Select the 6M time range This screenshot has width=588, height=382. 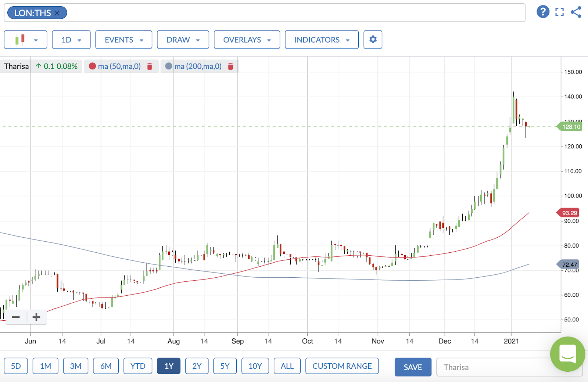106,366
